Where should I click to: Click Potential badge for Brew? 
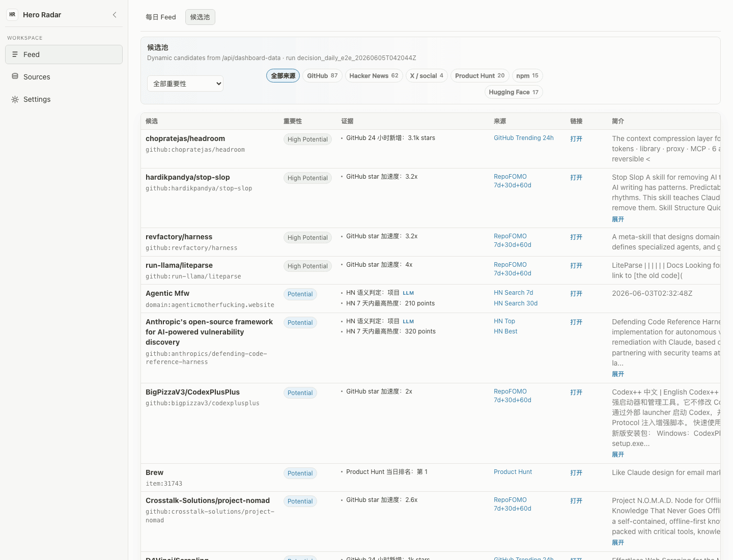[300, 473]
